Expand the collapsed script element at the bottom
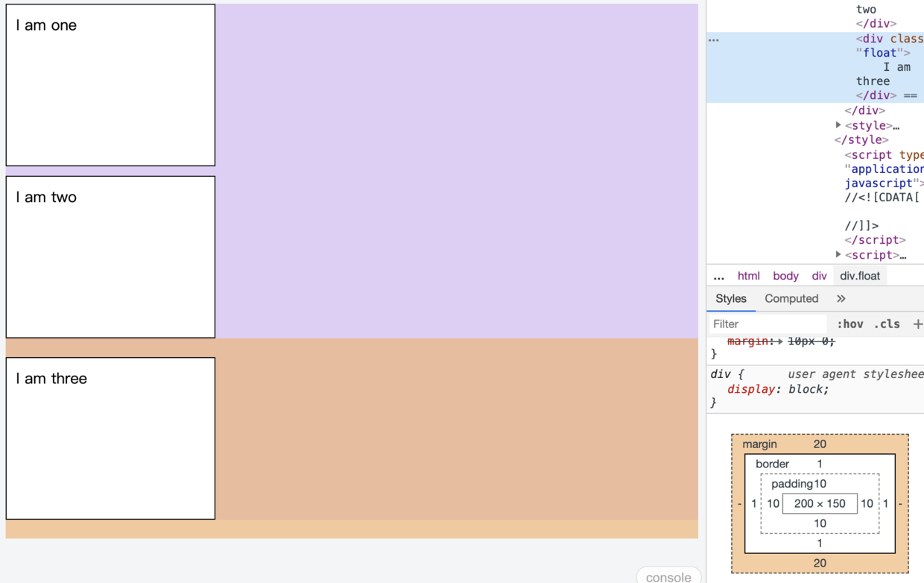This screenshot has height=583, width=924. (x=838, y=255)
